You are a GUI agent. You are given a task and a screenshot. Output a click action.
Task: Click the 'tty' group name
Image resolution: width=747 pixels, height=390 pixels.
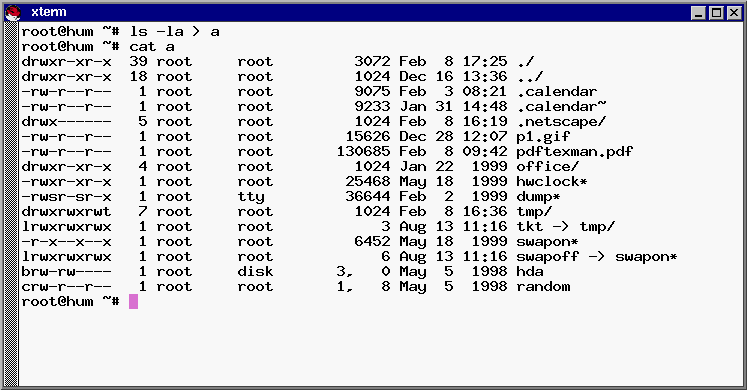click(251, 197)
